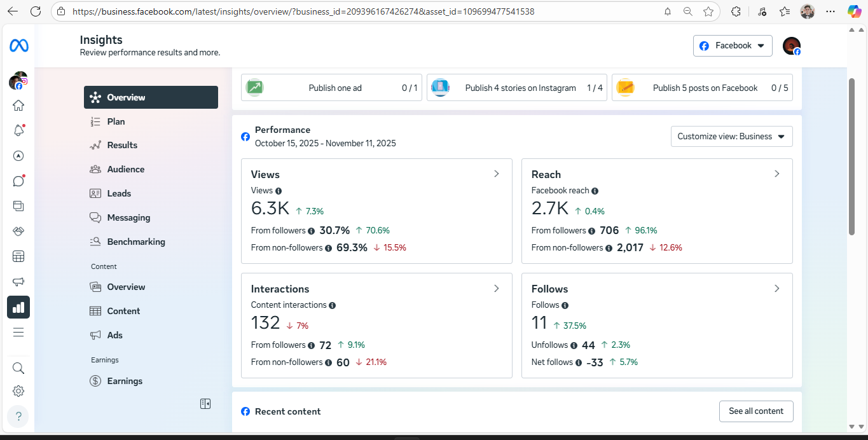Add page to favorites with star icon
868x440 pixels.
708,11
